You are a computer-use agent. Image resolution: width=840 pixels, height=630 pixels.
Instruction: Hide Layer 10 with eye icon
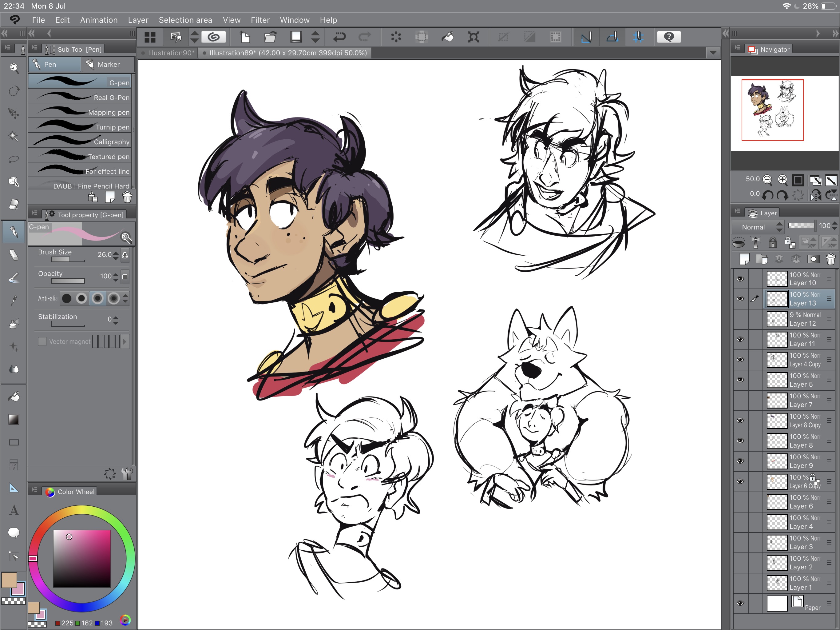click(x=740, y=279)
